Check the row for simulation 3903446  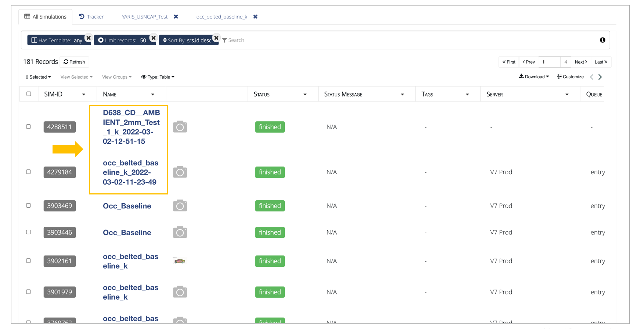[28, 232]
